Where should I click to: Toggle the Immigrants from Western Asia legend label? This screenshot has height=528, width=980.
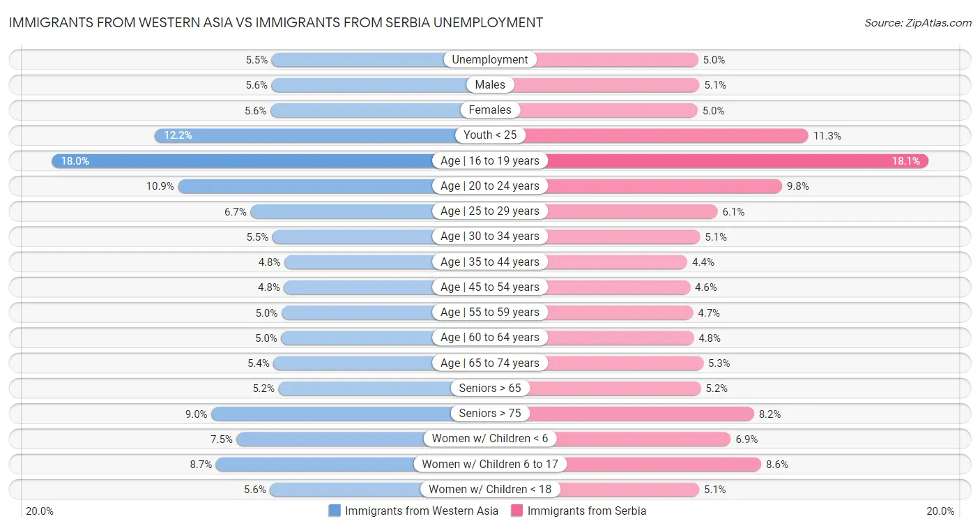[x=422, y=511]
